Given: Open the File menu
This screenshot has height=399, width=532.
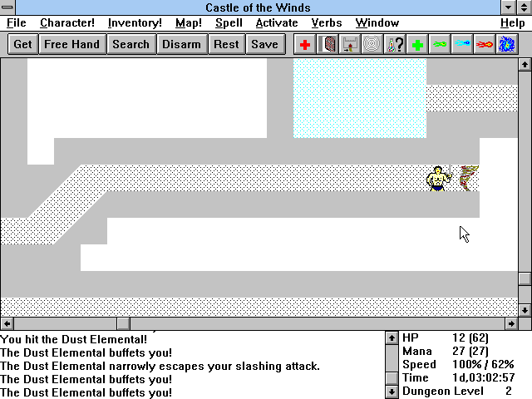Looking at the screenshot, I should tap(17, 23).
